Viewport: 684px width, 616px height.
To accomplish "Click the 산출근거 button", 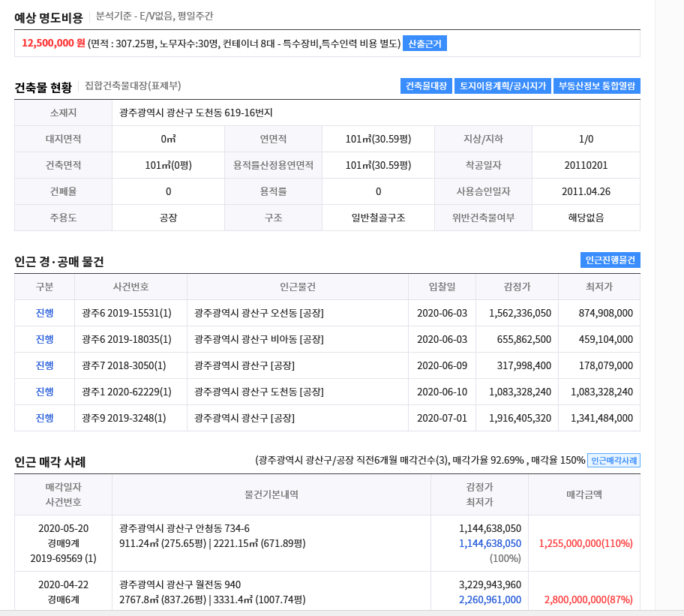I will (x=424, y=44).
